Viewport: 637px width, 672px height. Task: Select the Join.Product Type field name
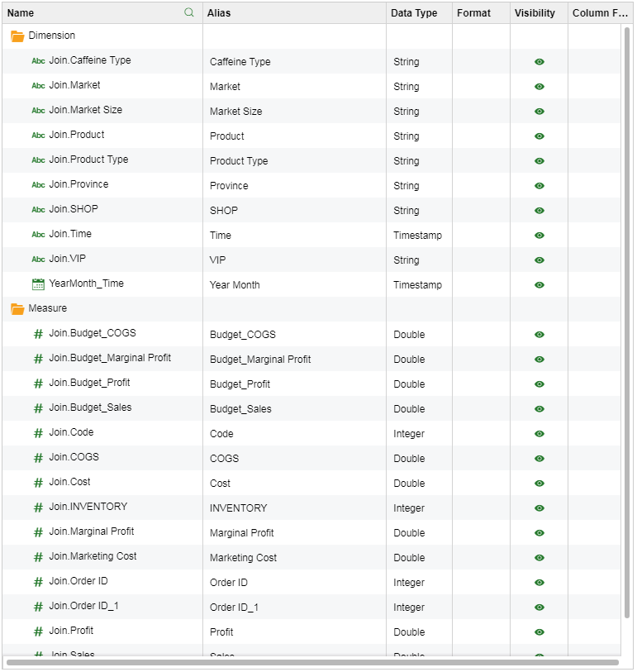click(88, 160)
